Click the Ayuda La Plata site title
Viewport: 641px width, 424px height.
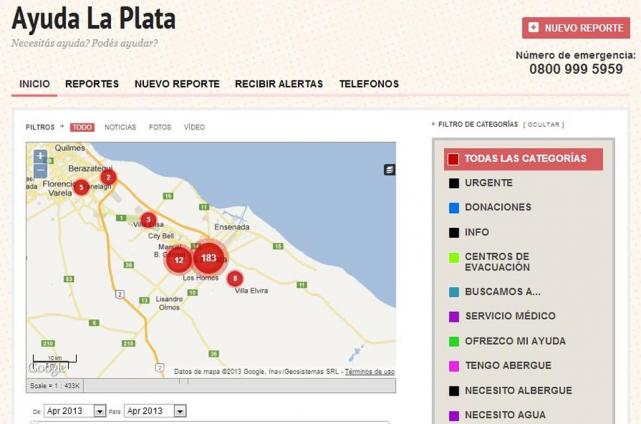tap(94, 19)
